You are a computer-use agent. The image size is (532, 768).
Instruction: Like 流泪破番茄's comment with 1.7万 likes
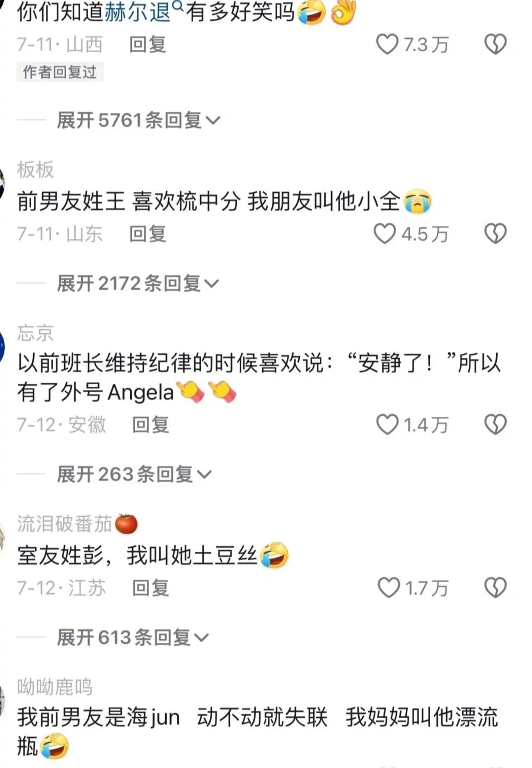(x=389, y=588)
